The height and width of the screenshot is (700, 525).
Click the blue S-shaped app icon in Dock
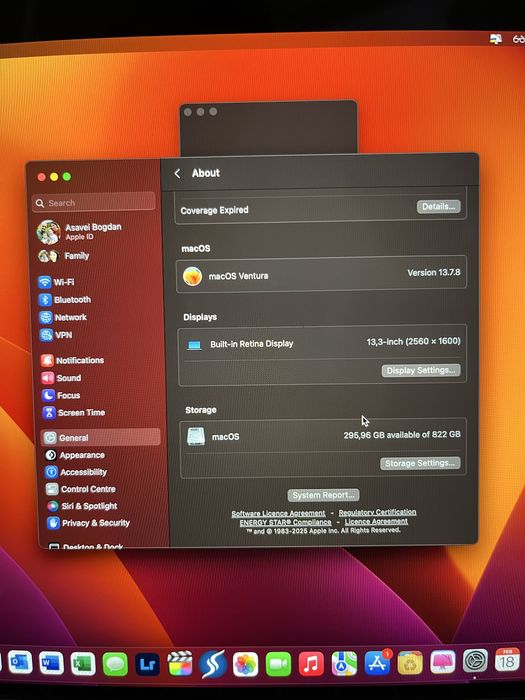point(212,664)
